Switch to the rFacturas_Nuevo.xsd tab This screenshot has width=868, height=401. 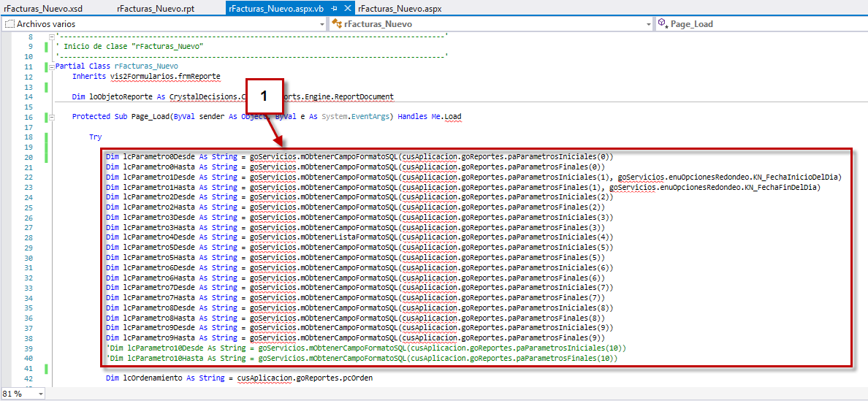tap(43, 9)
